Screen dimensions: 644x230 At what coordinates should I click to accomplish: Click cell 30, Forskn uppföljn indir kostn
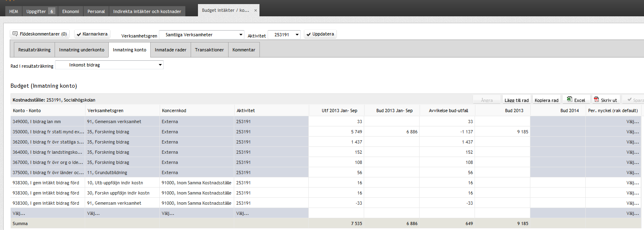tap(122, 193)
